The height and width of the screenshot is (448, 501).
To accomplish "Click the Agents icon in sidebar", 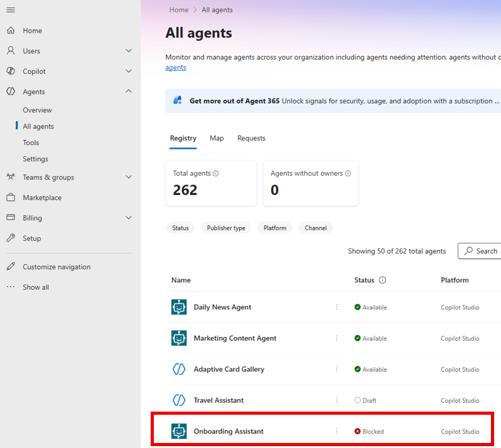I will coord(11,92).
